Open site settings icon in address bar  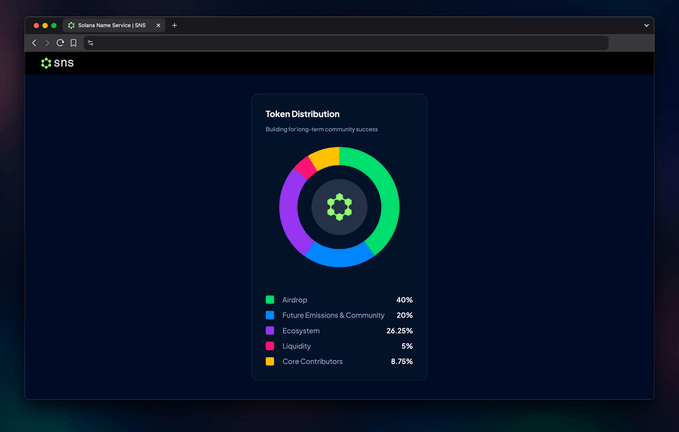click(x=90, y=43)
